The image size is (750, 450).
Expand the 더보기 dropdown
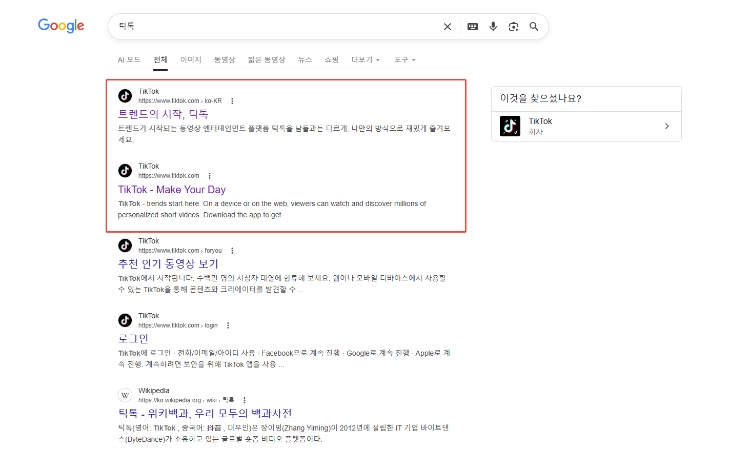click(365, 60)
